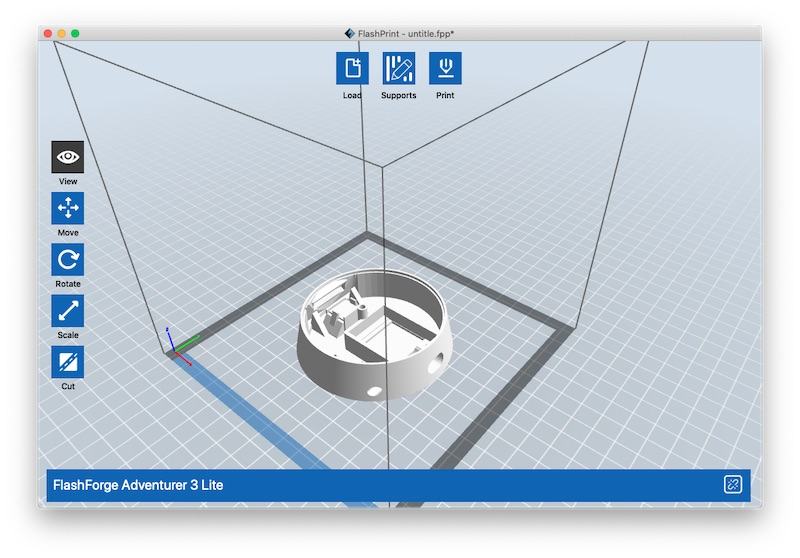Pick the Cut tool icon
The width and height of the screenshot is (800, 558).
point(68,362)
